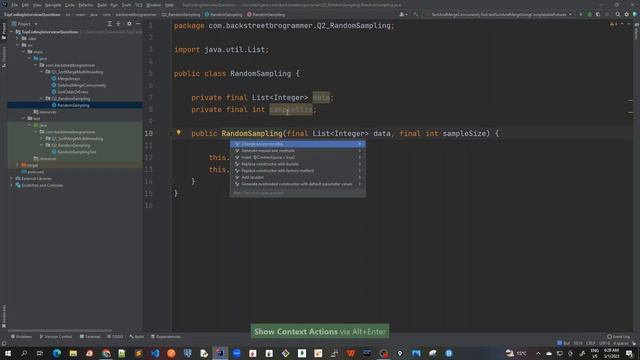Collapse the src folder arrow
Image resolution: width=640 pixels, height=360 pixels.
18,45
